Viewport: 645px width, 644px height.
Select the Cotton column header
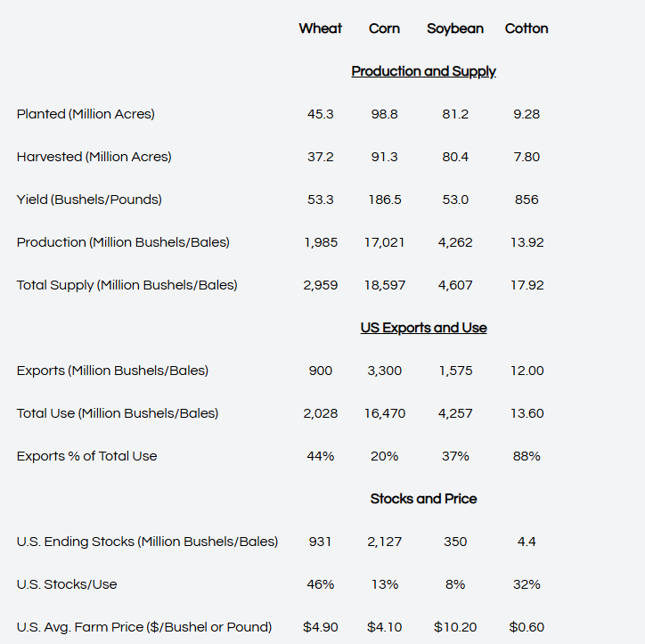[527, 29]
